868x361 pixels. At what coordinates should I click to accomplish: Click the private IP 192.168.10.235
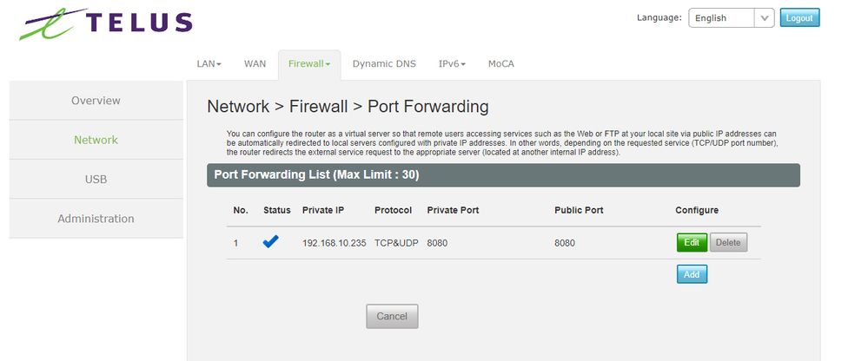point(335,243)
